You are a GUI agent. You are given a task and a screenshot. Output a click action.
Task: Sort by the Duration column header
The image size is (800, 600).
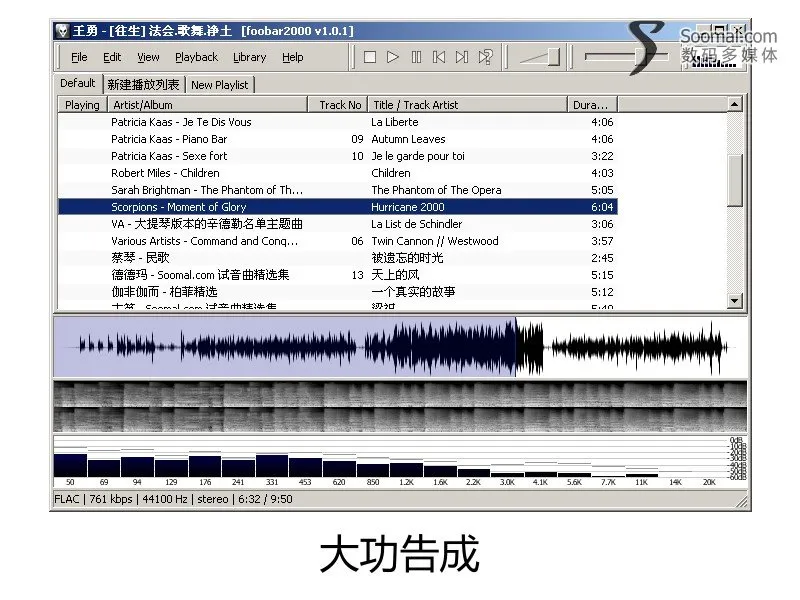[592, 105]
